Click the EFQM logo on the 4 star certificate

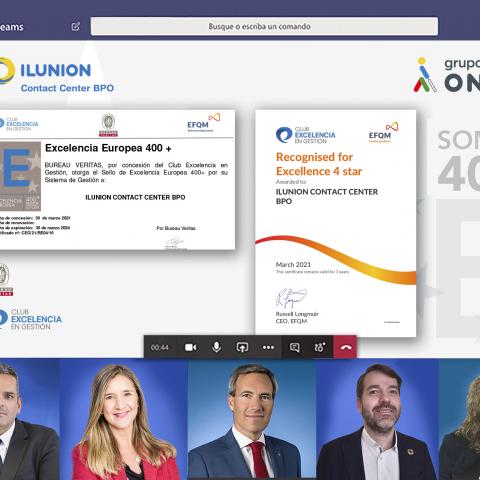(x=383, y=132)
